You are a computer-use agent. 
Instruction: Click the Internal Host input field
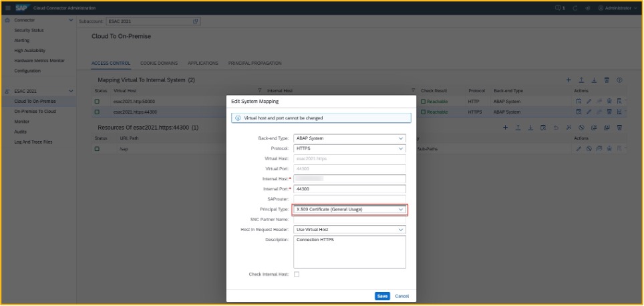click(349, 178)
